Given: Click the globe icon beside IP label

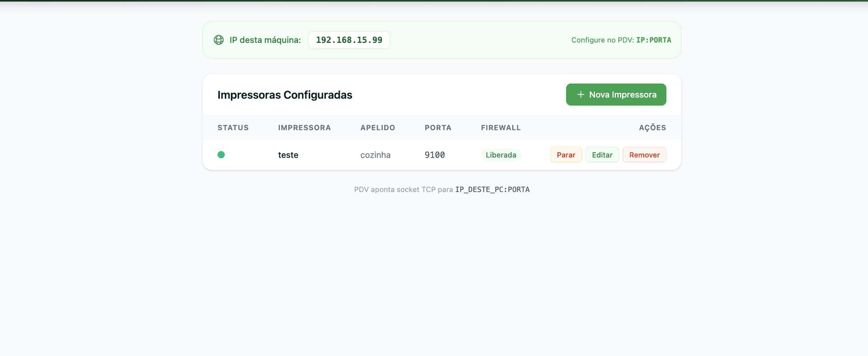Looking at the screenshot, I should [219, 40].
